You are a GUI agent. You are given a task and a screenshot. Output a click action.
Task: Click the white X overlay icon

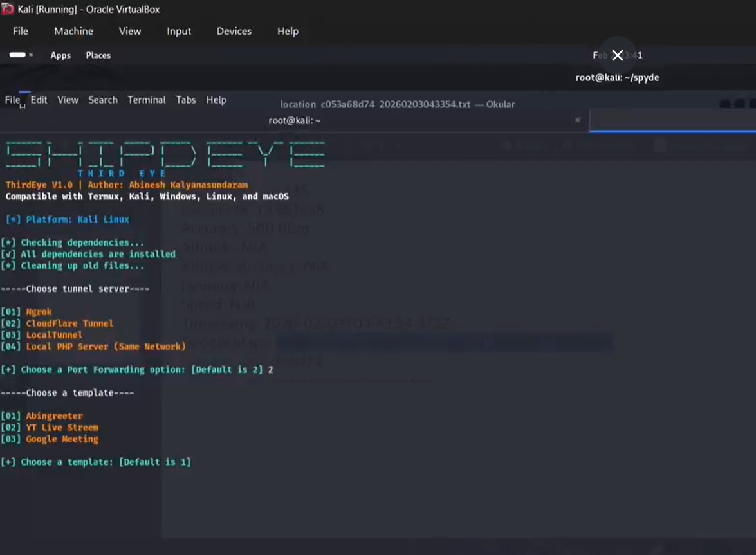click(x=617, y=55)
